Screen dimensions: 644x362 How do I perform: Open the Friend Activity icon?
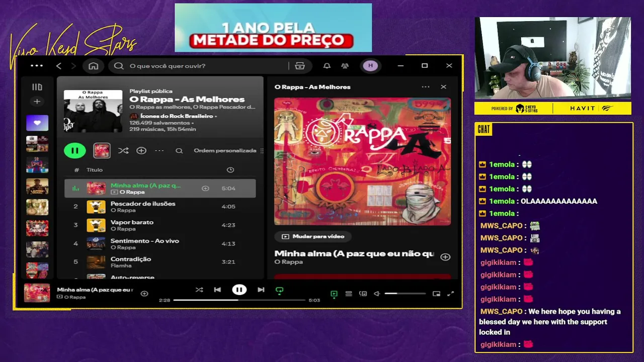pos(345,66)
